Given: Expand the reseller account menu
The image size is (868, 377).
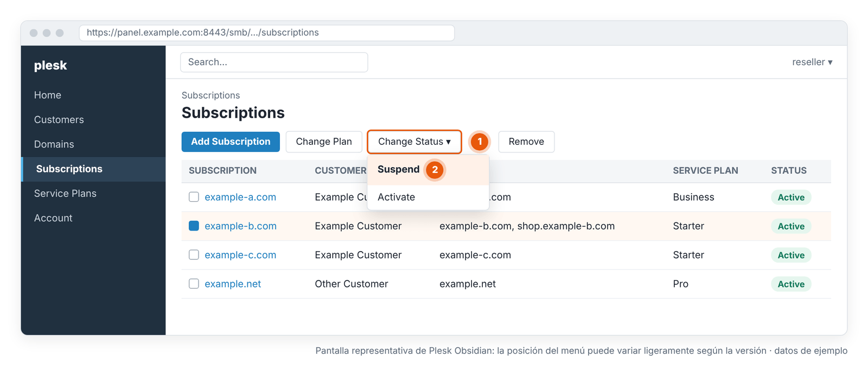Looking at the screenshot, I should 812,62.
